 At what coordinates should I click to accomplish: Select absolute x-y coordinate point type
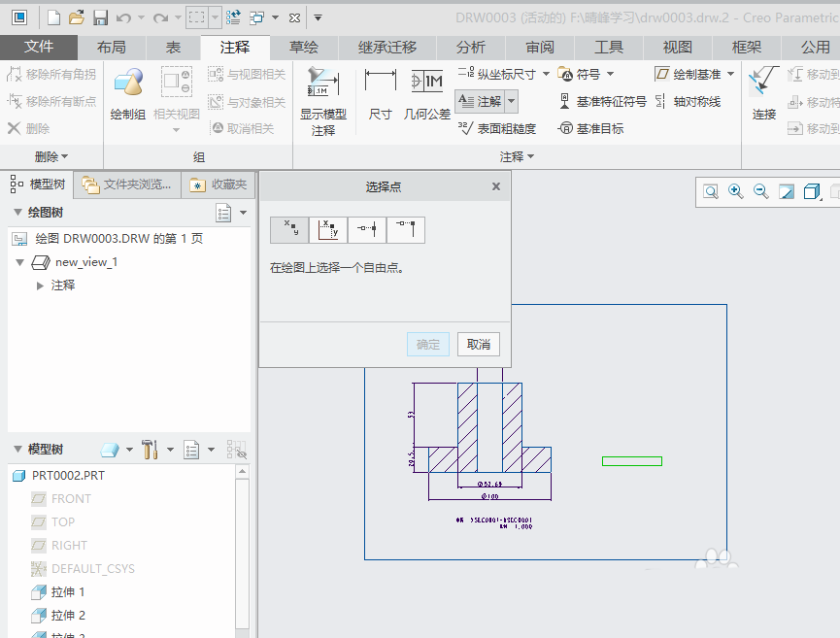pos(288,229)
